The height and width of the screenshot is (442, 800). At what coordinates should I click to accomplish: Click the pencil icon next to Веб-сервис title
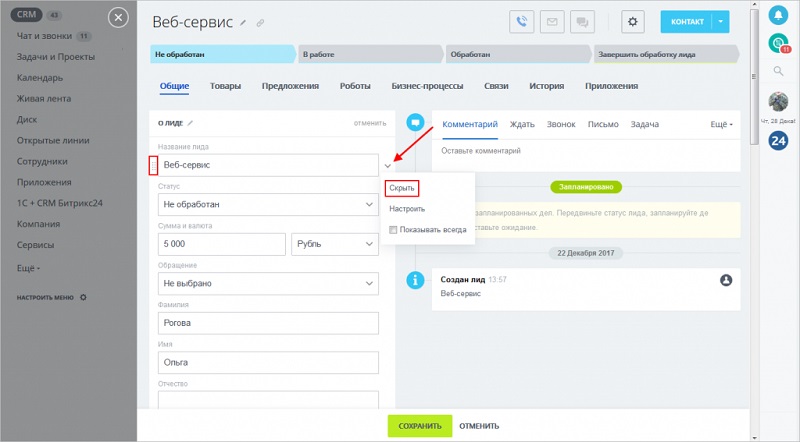pos(243,23)
